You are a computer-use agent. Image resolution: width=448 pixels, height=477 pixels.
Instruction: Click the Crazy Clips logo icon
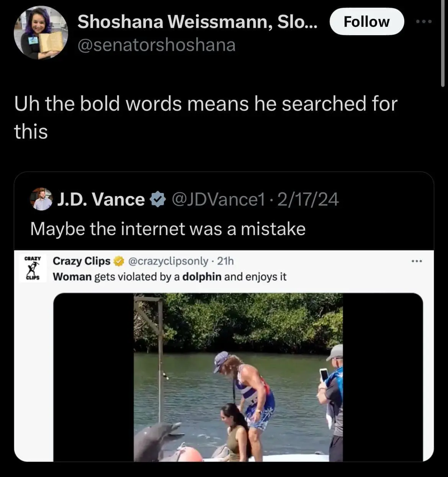pos(33,268)
